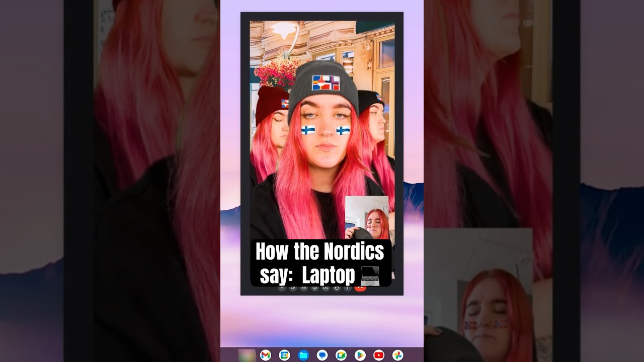Open Google Calendar from the shelf
Viewport: 644px width, 362px height.
point(284,355)
